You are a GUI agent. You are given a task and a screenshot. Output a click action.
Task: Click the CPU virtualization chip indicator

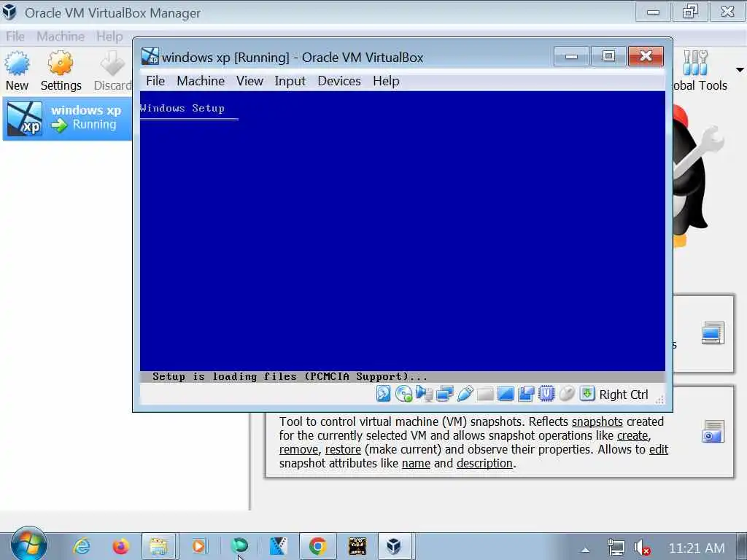[x=546, y=394]
